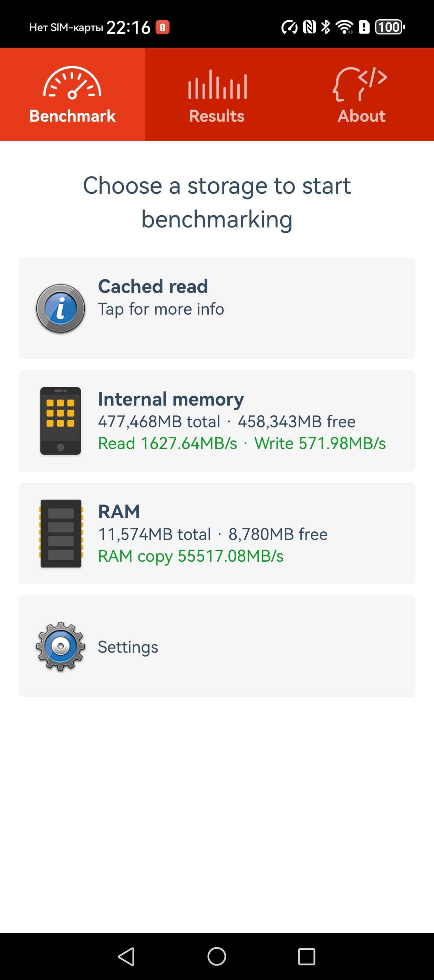Tap the Internal memory phone icon
This screenshot has height=980, width=434.
coord(61,421)
